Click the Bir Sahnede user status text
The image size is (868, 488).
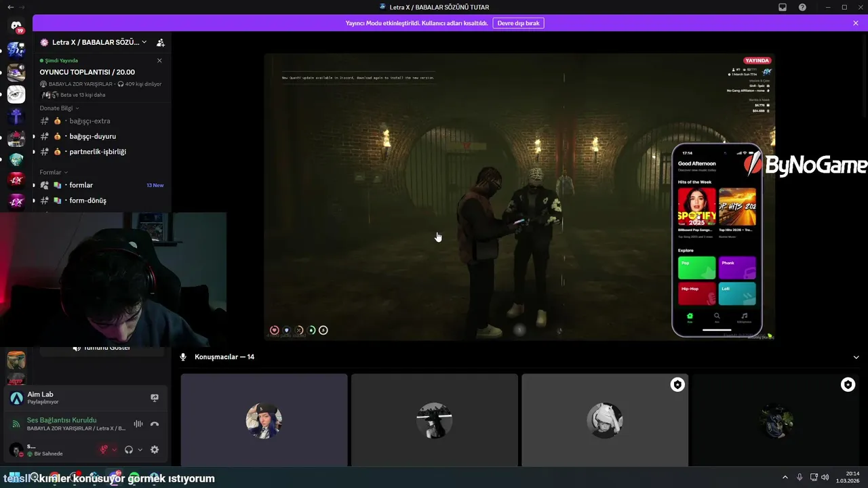point(48,453)
